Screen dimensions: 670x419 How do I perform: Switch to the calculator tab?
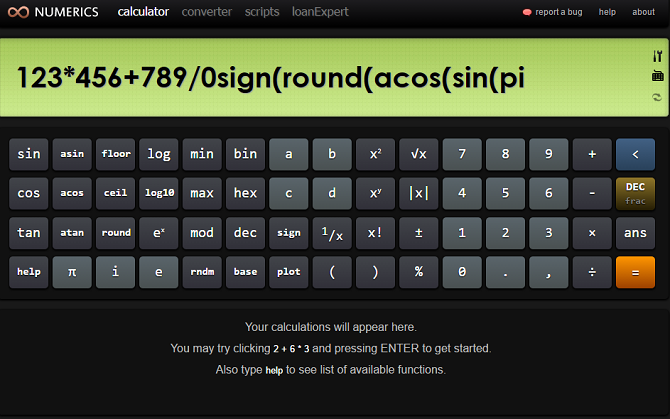(x=143, y=12)
